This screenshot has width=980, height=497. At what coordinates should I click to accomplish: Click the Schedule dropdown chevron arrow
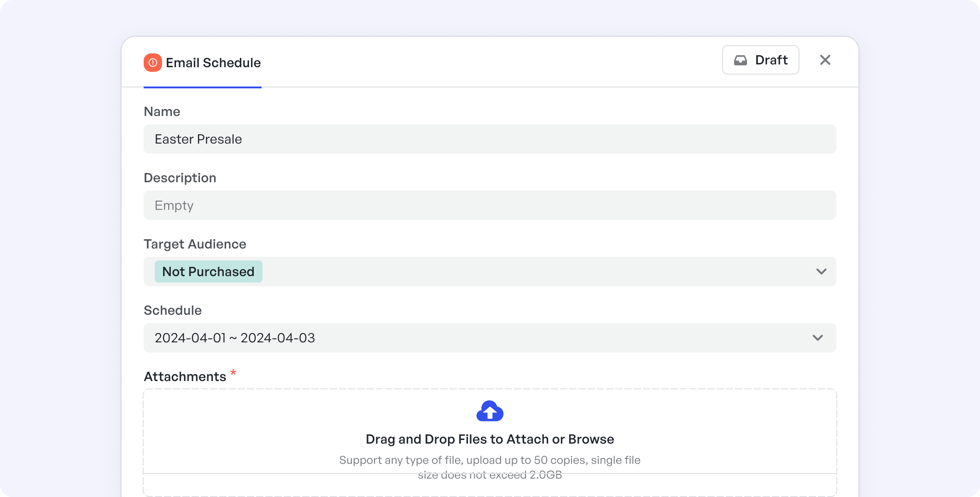pyautogui.click(x=817, y=338)
